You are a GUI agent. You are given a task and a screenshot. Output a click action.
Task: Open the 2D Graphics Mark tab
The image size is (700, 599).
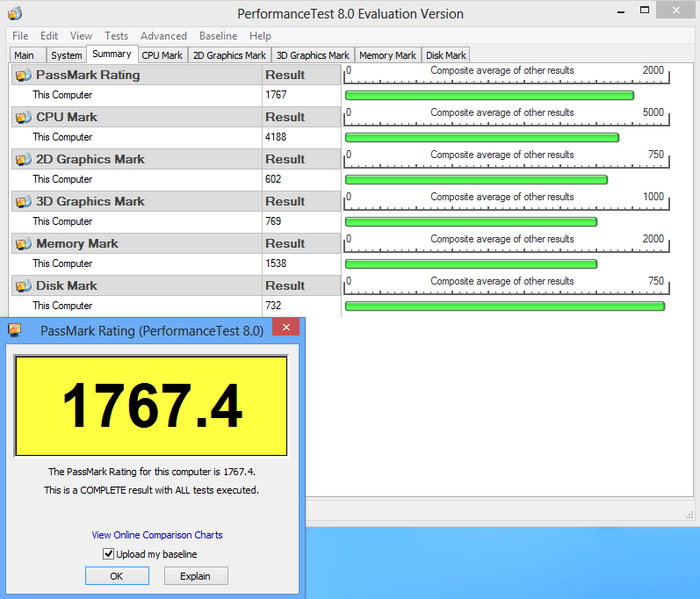pos(229,55)
